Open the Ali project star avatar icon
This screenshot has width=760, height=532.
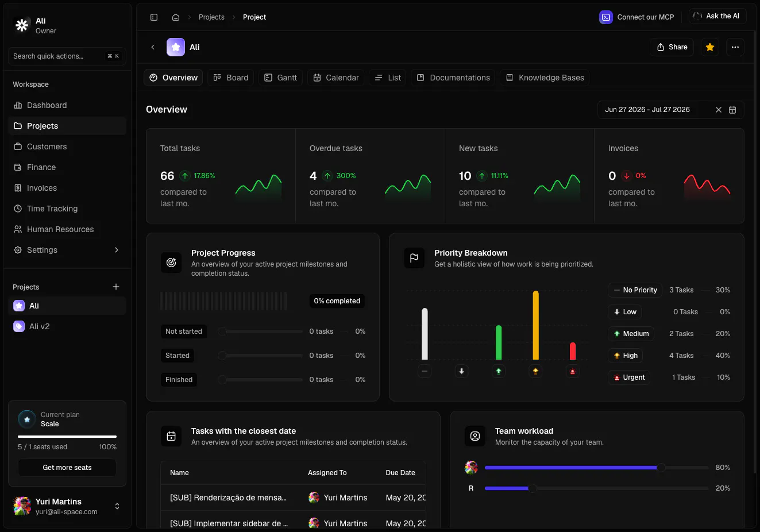pos(176,47)
